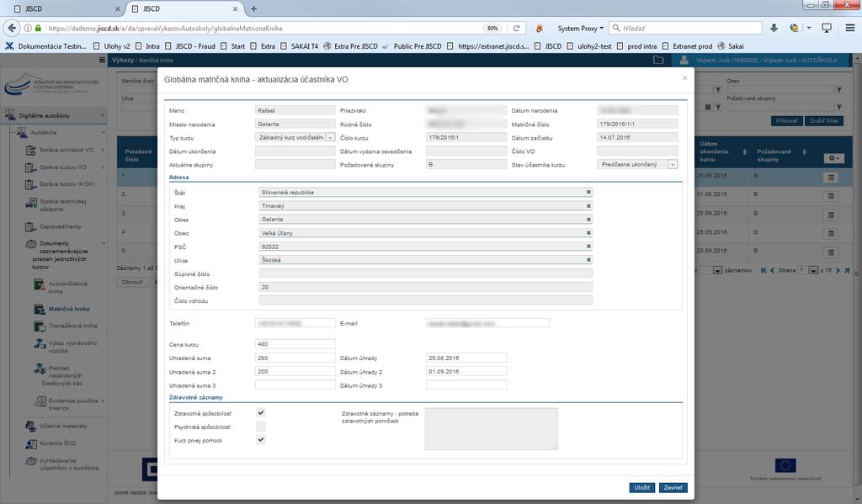Clear the PSČ 92522 value
This screenshot has height=504, width=862.
click(588, 247)
